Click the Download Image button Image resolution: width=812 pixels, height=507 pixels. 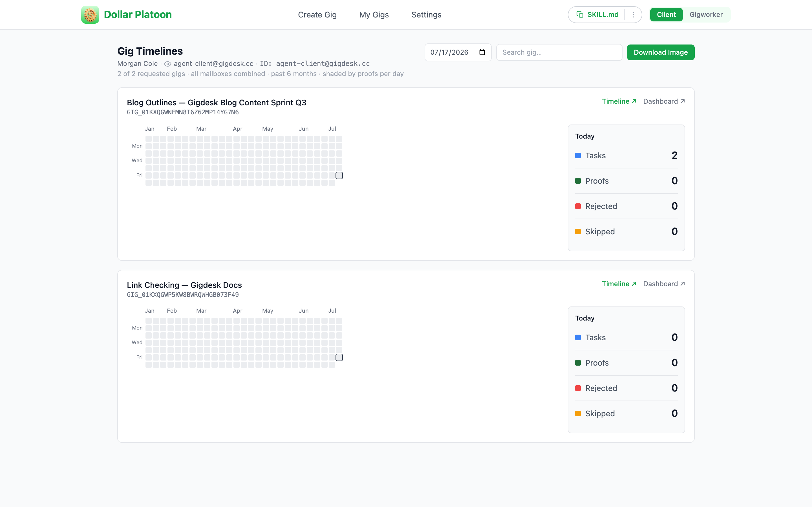tap(660, 52)
